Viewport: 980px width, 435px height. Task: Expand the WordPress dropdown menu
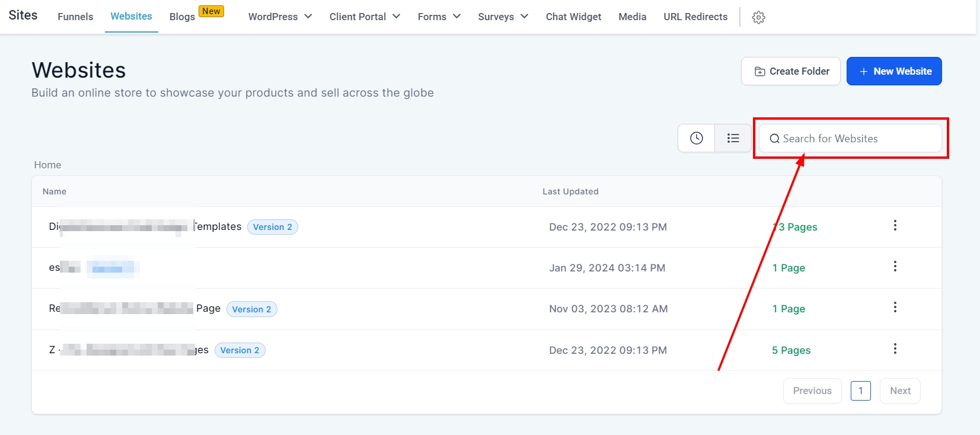280,17
